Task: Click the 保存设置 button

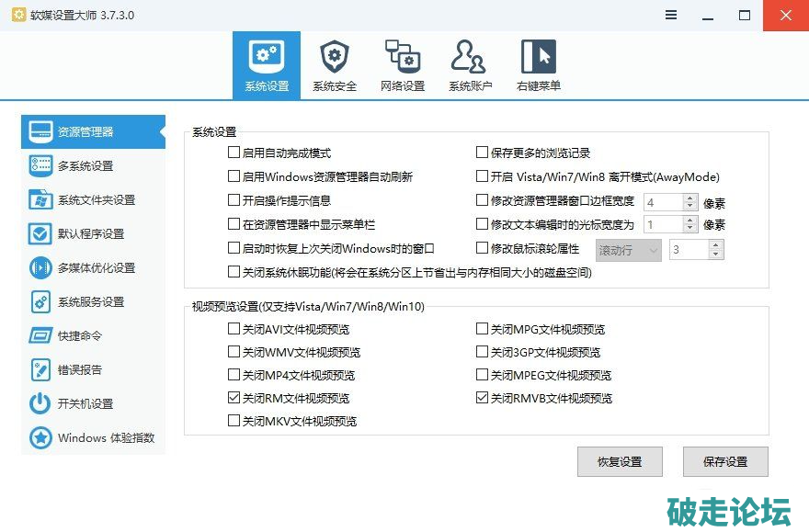Action: coord(725,461)
